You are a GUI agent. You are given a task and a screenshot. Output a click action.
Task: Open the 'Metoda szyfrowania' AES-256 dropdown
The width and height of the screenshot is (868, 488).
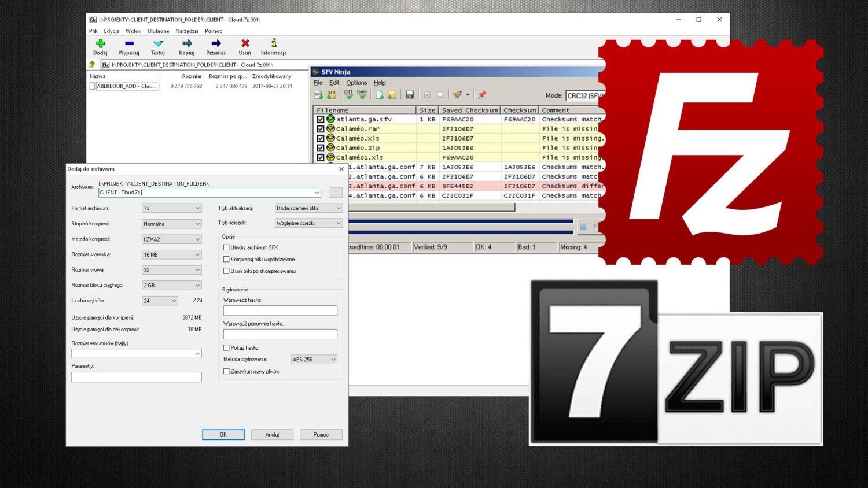(314, 360)
